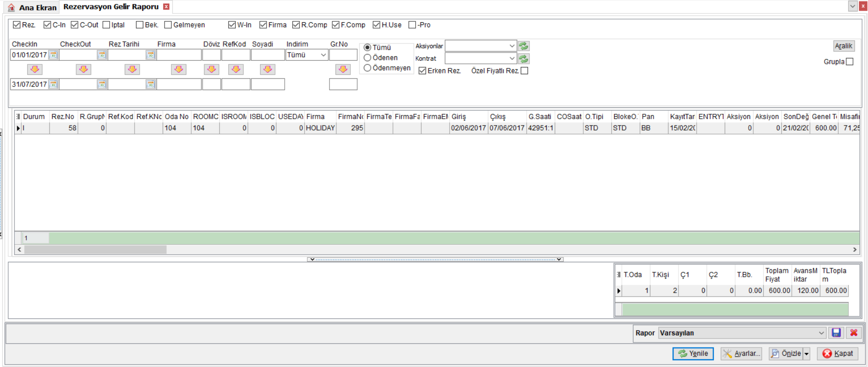This screenshot has width=868, height=367.
Task: Collapse panel with right splitter arrow
Action: 559,260
